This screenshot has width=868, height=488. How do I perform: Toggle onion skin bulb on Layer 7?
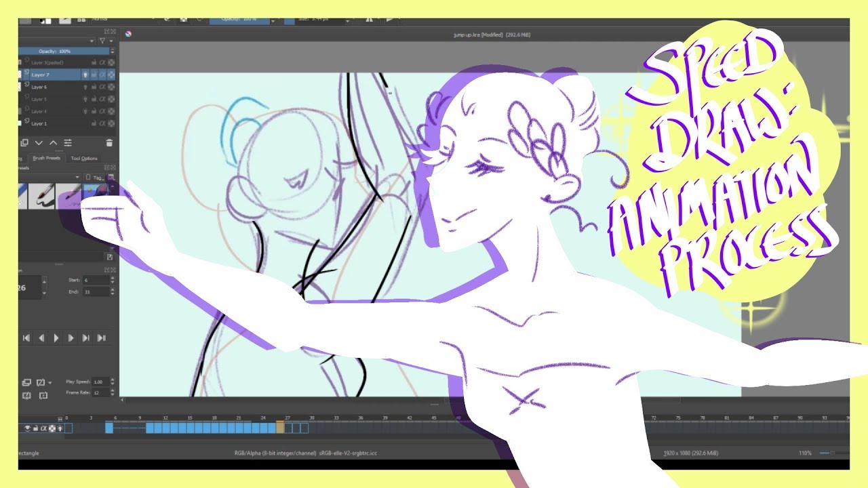click(85, 75)
